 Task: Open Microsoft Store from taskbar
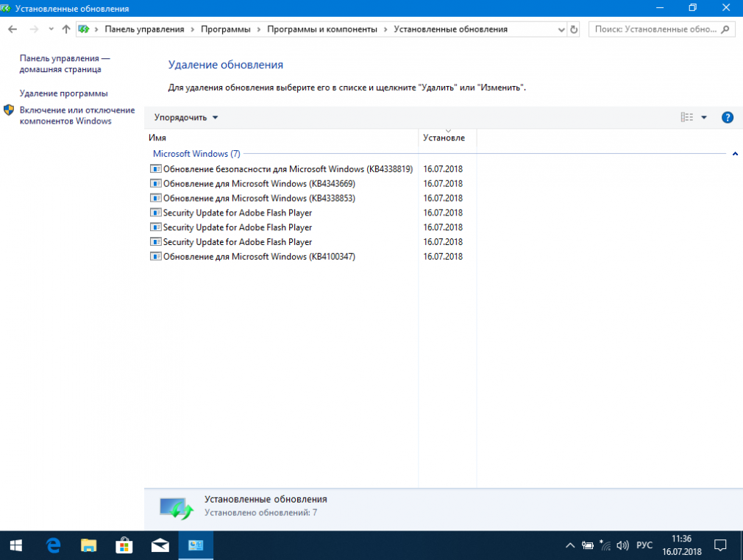click(x=124, y=546)
